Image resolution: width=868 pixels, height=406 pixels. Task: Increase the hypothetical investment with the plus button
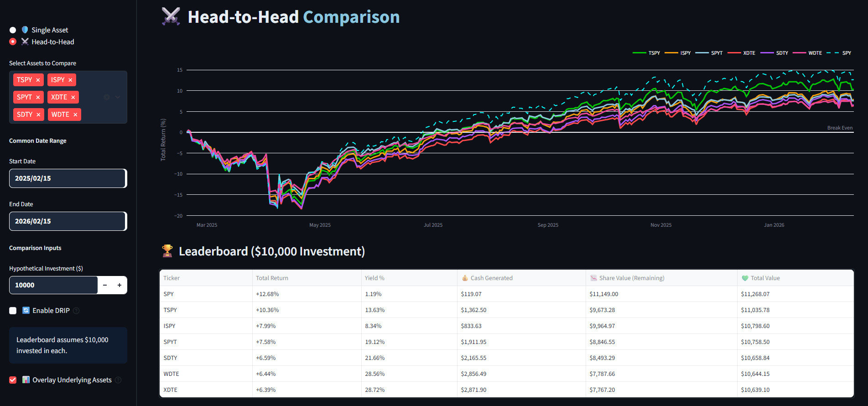120,285
